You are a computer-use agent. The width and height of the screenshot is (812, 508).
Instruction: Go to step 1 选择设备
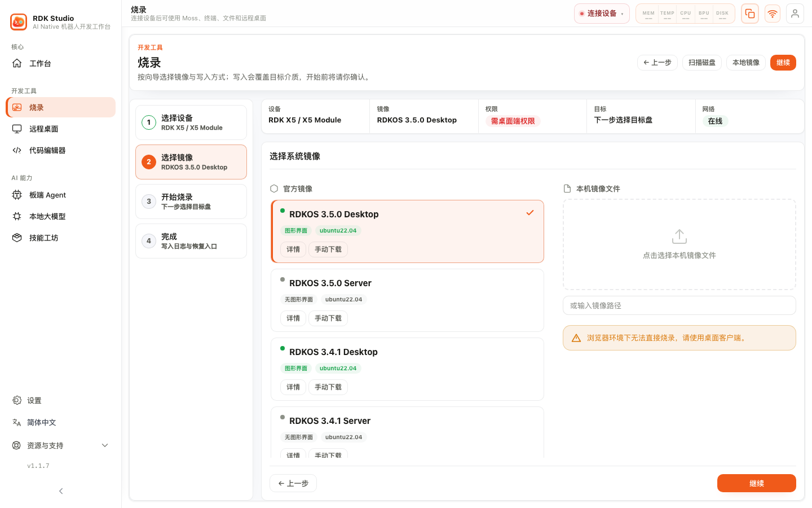191,122
